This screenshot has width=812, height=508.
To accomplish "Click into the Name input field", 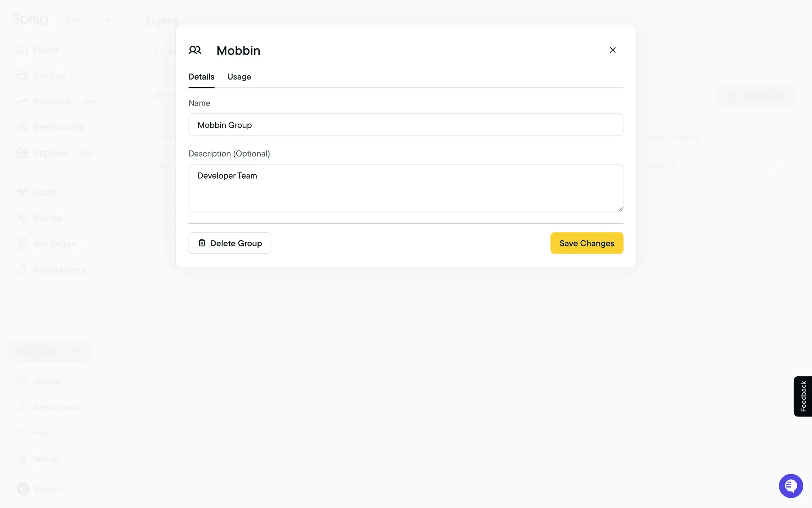I will coord(406,125).
